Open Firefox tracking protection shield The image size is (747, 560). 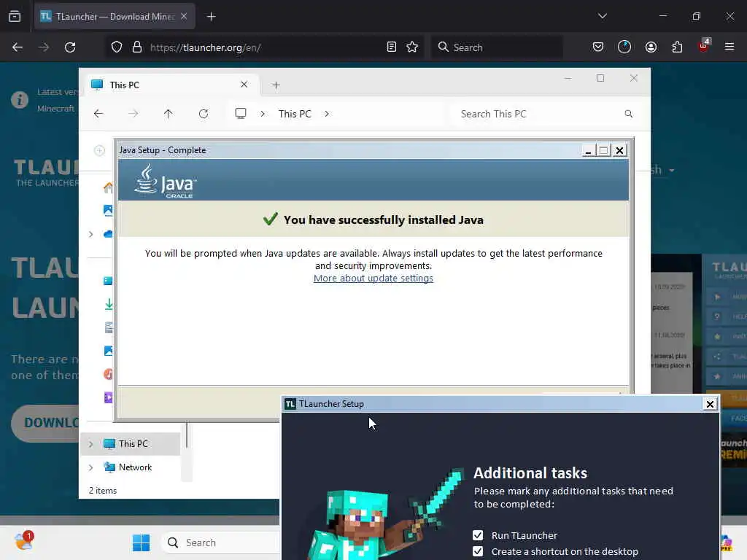coord(117,47)
